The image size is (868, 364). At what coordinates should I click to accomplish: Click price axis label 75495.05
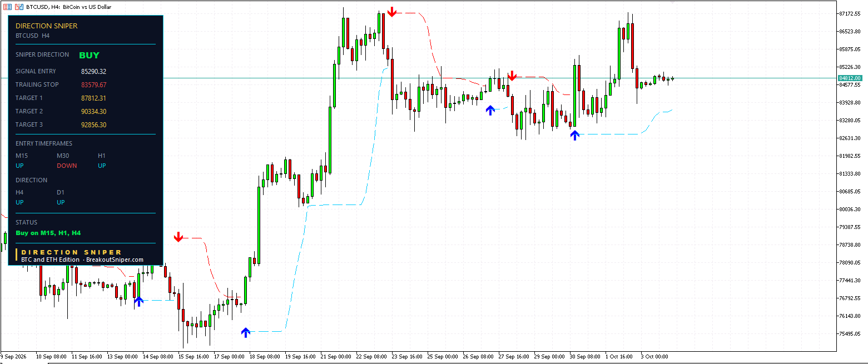850,333
